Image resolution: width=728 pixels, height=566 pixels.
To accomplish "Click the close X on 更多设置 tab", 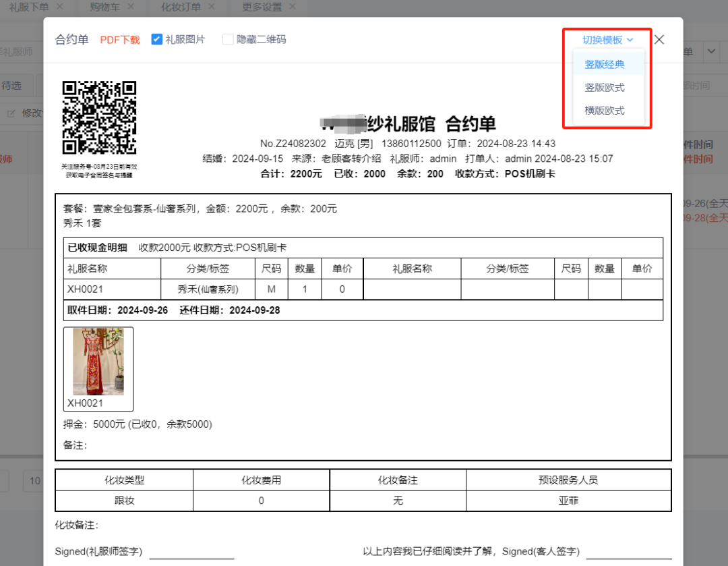I will [x=291, y=7].
